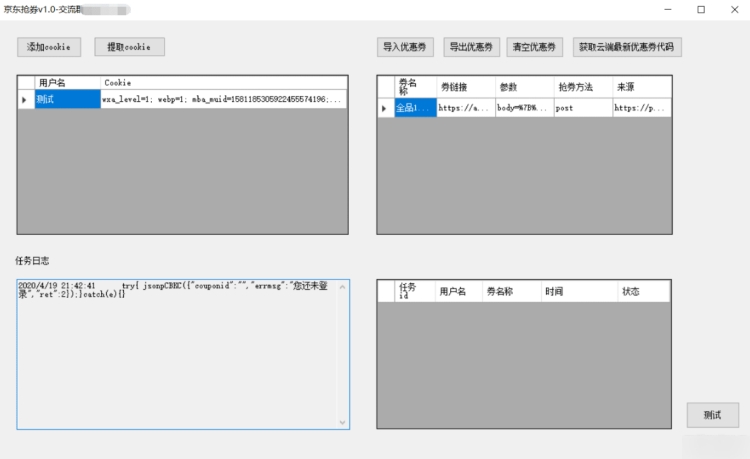The width and height of the screenshot is (750, 459).
Task: Select the row arrow in the coupon table
Action: [385, 108]
